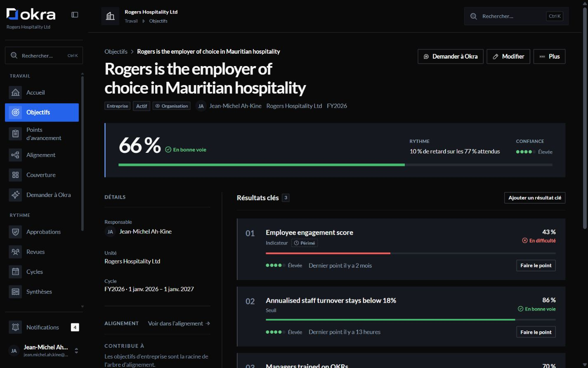The image size is (588, 368).
Task: Click the Entreprise tag under title
Action: point(117,106)
